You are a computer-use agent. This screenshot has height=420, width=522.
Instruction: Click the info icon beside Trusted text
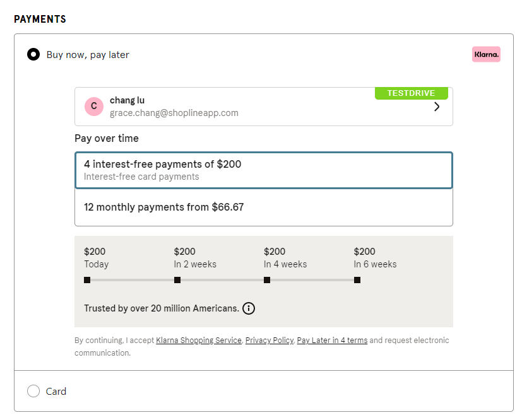point(249,308)
